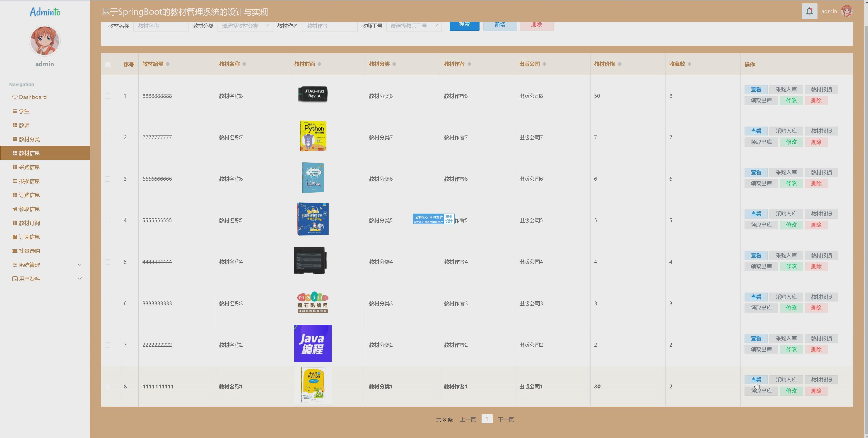This screenshot has height=438, width=868.
Task: Click the admin avatar in top-right corner
Action: (x=846, y=12)
